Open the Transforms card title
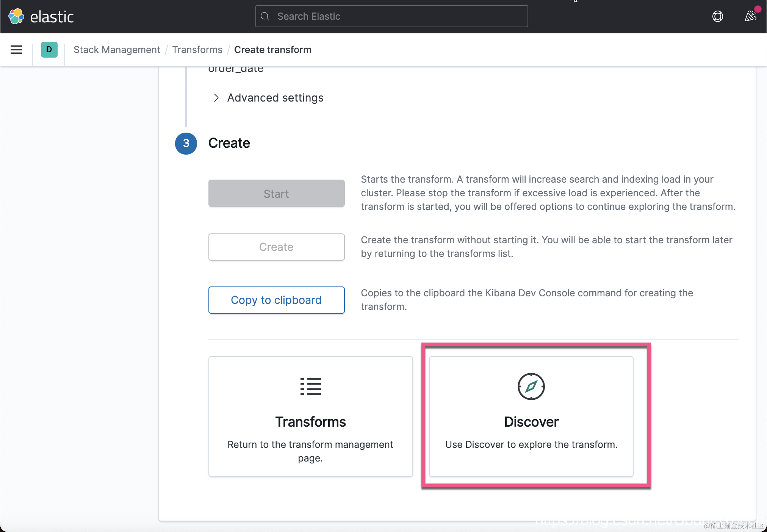Viewport: 767px width, 532px height. (x=310, y=422)
